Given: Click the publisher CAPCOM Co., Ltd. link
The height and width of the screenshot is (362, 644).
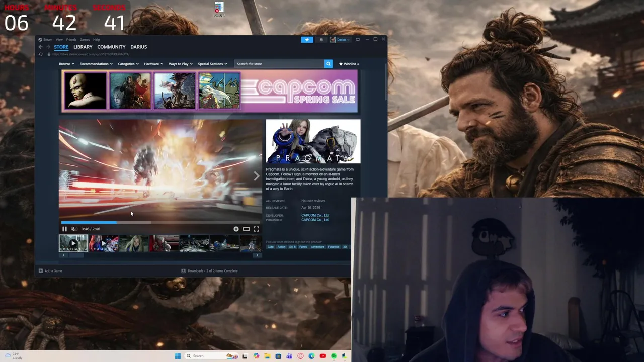Looking at the screenshot, I should 315,220.
